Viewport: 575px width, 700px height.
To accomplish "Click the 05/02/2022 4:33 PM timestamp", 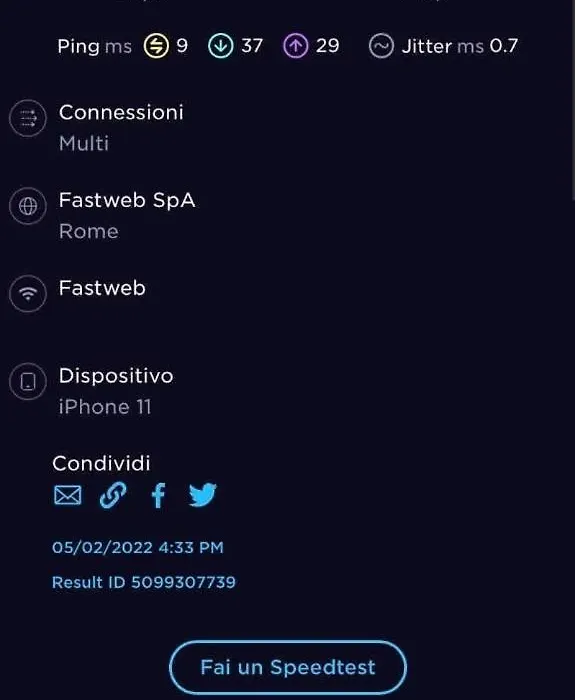I will [x=138, y=547].
